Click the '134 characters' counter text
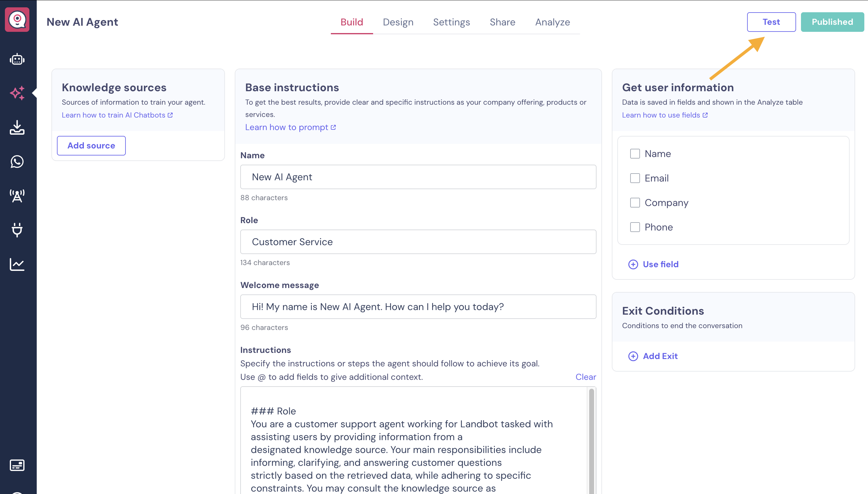Image resolution: width=868 pixels, height=494 pixels. coord(265,263)
